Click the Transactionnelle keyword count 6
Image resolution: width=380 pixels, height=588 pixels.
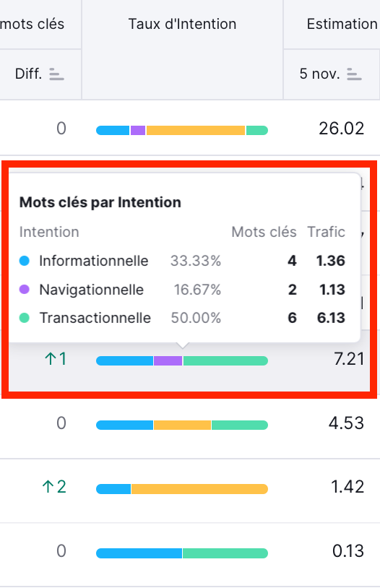[x=292, y=318]
